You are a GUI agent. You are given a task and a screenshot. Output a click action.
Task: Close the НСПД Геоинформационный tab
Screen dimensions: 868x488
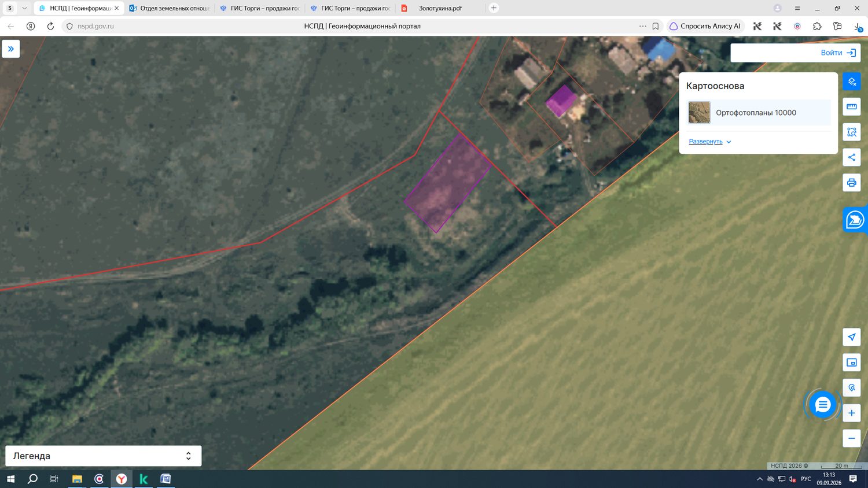(x=116, y=8)
